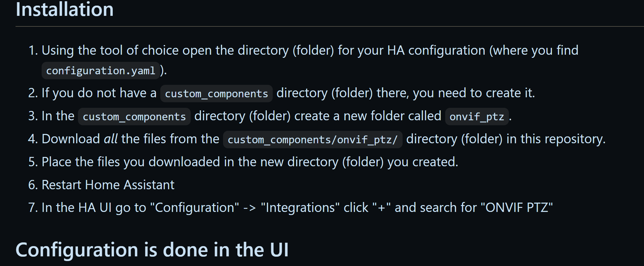The width and height of the screenshot is (644, 266).
Task: Click the "Restart Home Assistant" step
Action: click(x=108, y=185)
